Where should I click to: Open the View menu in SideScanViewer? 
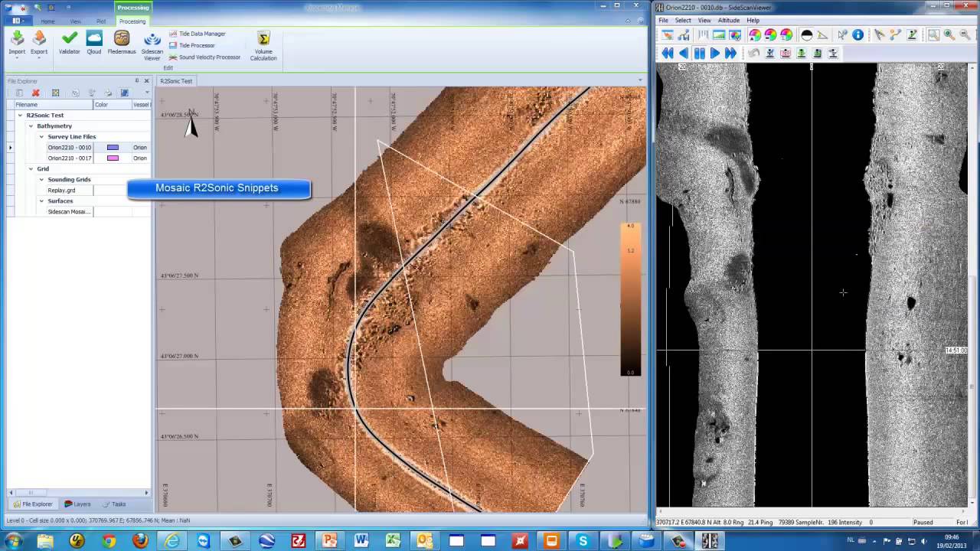pos(704,21)
